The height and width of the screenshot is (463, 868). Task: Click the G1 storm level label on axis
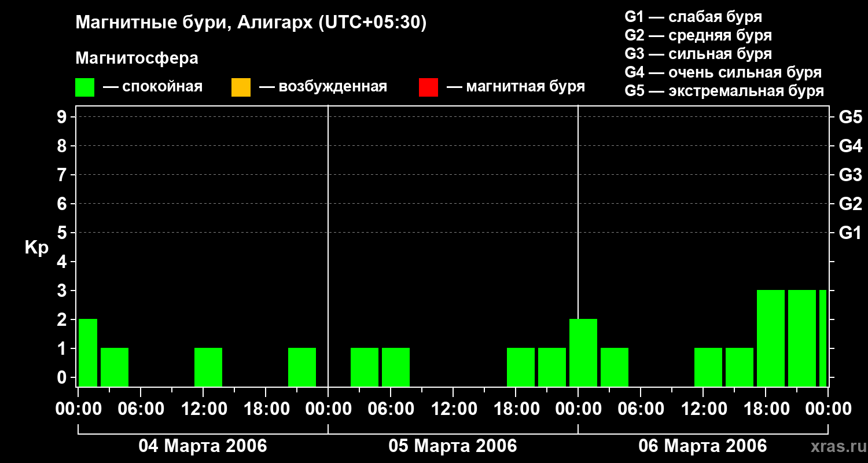click(x=850, y=233)
